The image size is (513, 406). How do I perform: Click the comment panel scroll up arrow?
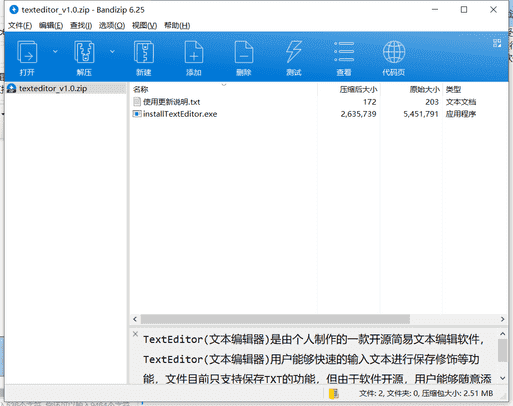coord(502,334)
